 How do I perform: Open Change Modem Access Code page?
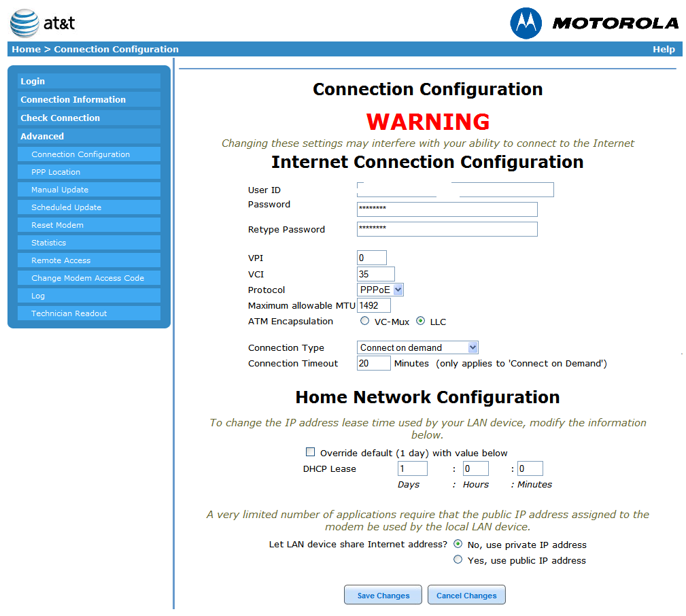(88, 278)
